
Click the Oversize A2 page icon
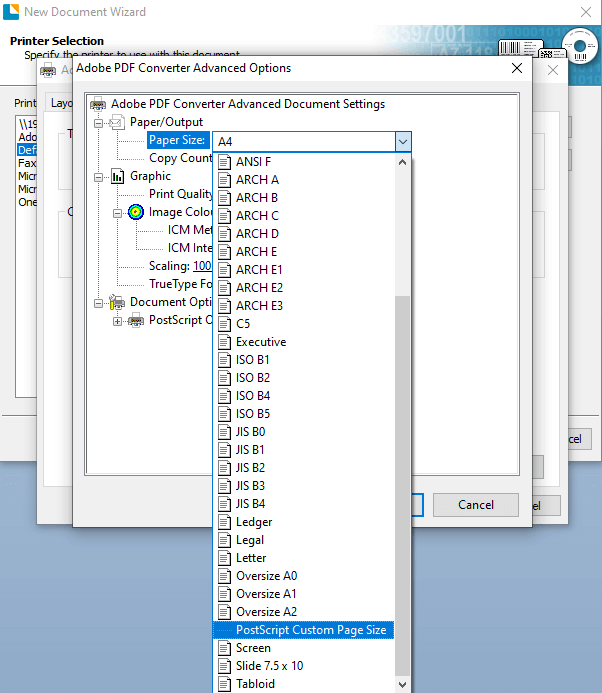pyautogui.click(x=225, y=613)
